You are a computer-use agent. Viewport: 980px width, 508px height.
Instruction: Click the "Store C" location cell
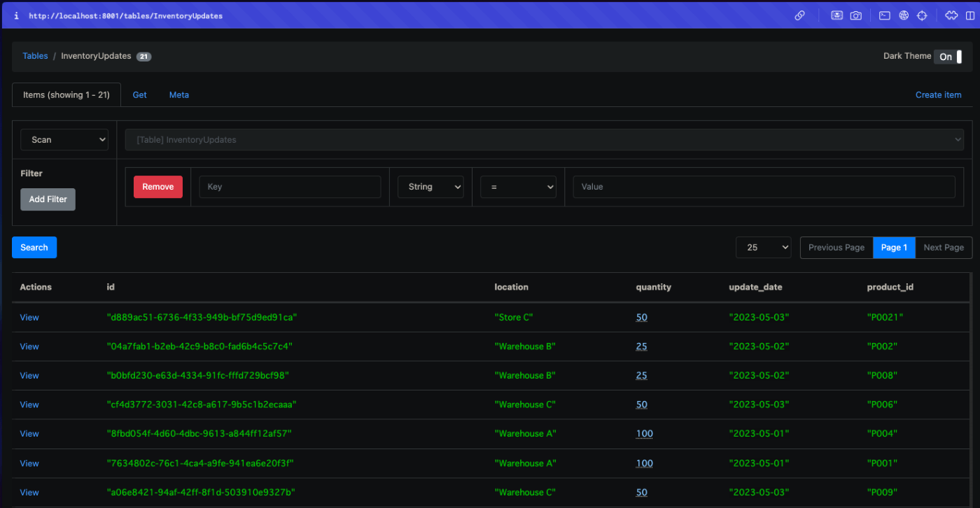514,317
